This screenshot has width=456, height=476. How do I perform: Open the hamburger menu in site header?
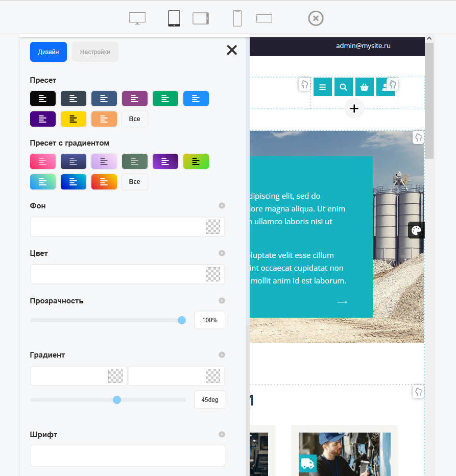[x=322, y=87]
